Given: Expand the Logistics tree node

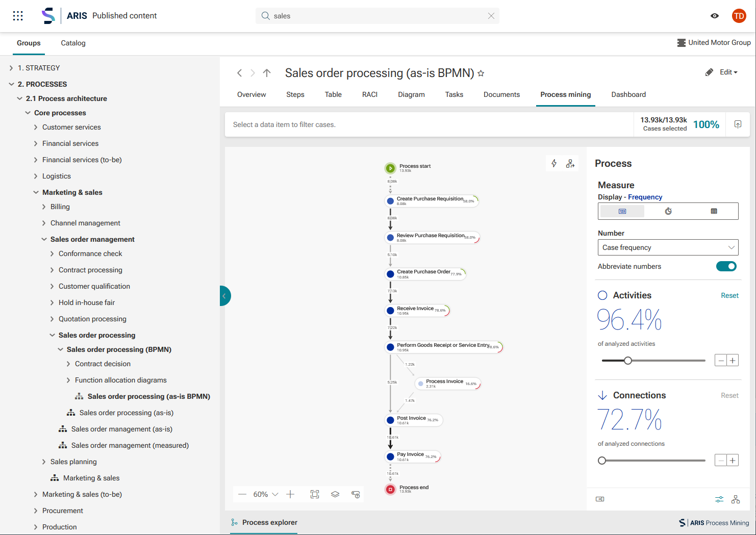Looking at the screenshot, I should 36,176.
